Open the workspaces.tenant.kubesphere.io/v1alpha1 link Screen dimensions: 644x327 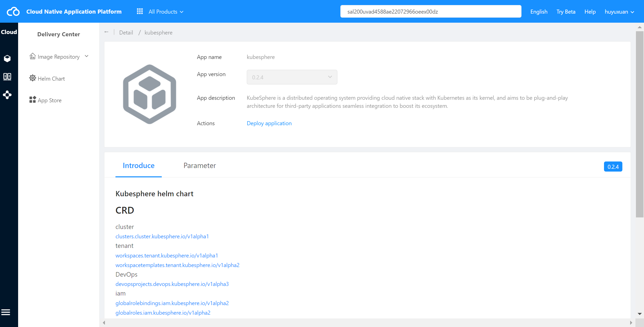coord(167,255)
